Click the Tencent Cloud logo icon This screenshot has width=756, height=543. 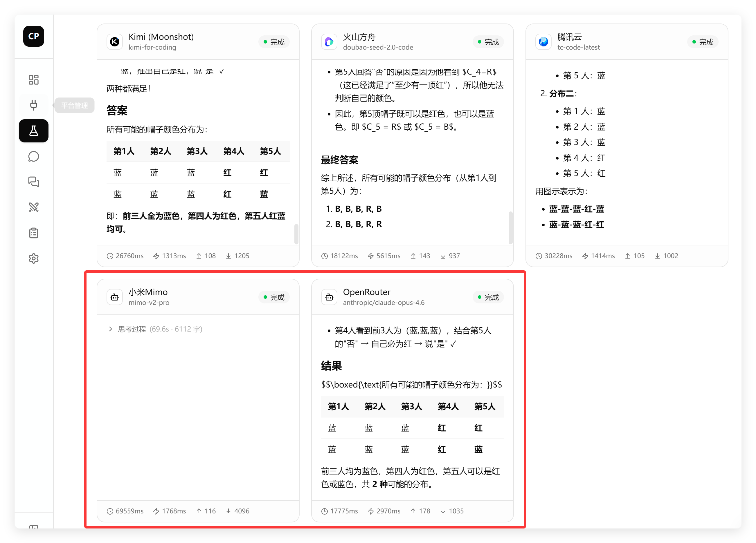[x=543, y=42]
